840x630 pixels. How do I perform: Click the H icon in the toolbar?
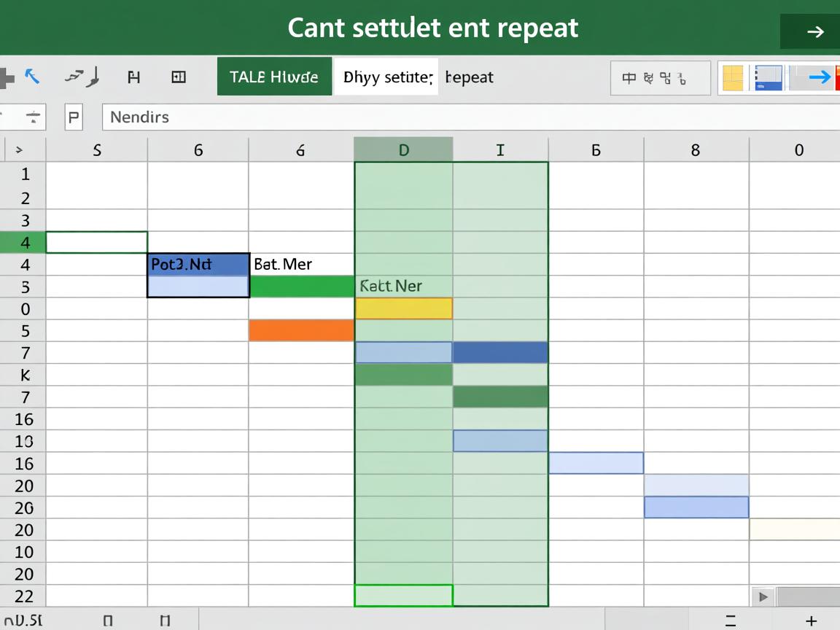point(133,77)
